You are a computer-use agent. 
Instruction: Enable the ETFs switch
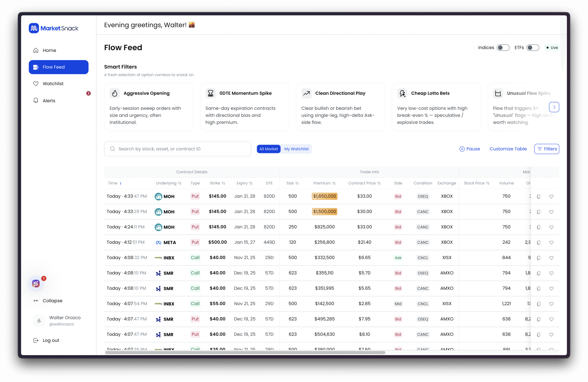pos(532,48)
